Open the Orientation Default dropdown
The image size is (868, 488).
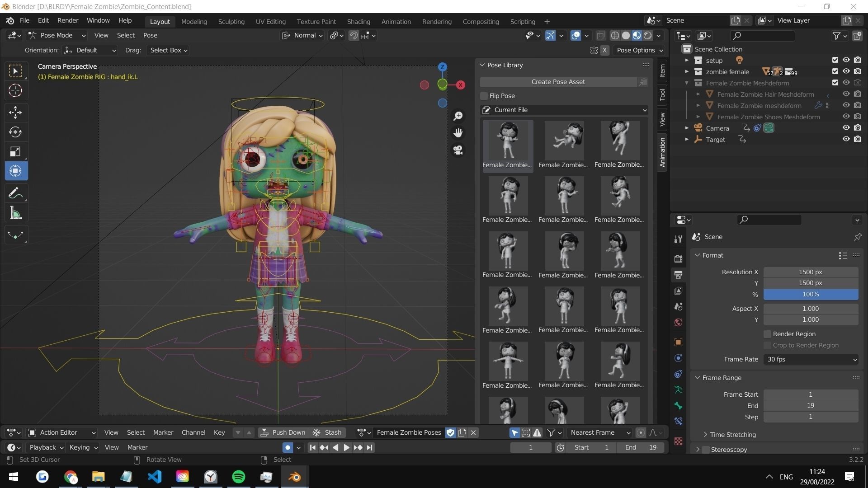coord(90,50)
